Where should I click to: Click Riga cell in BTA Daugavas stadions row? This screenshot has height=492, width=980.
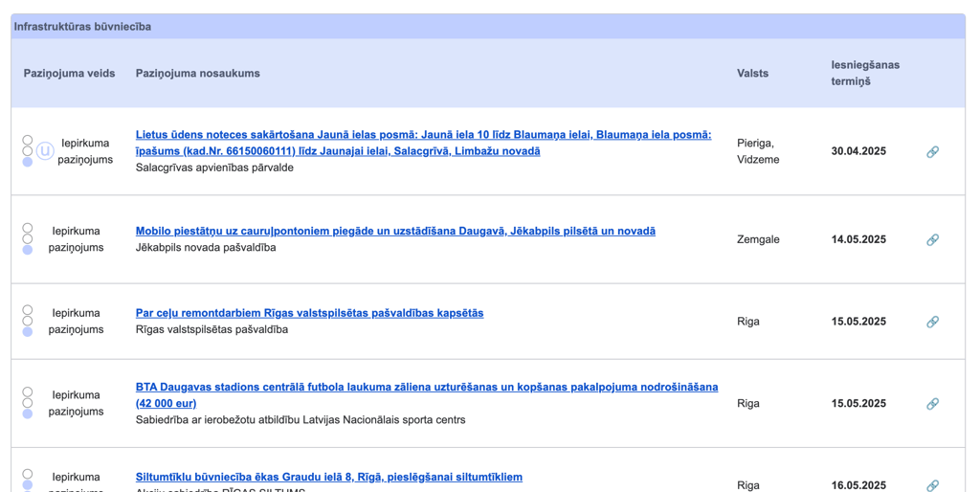pyautogui.click(x=748, y=403)
